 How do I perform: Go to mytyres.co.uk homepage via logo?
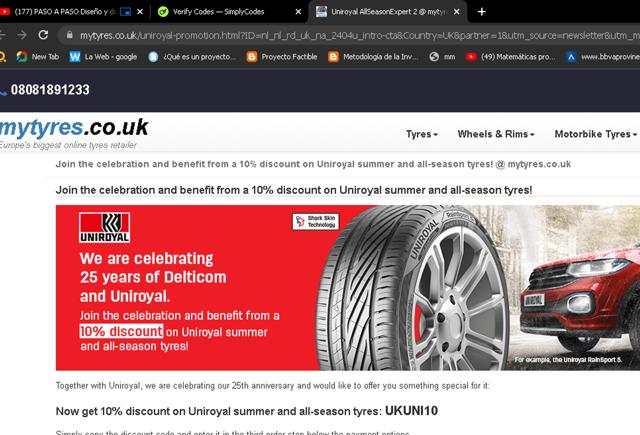[74, 128]
